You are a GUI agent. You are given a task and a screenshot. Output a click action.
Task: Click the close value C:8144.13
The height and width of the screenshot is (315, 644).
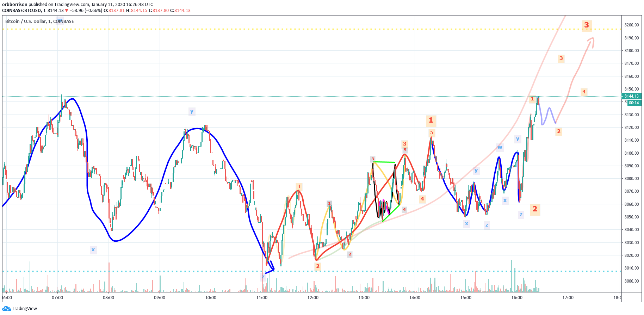pos(180,11)
